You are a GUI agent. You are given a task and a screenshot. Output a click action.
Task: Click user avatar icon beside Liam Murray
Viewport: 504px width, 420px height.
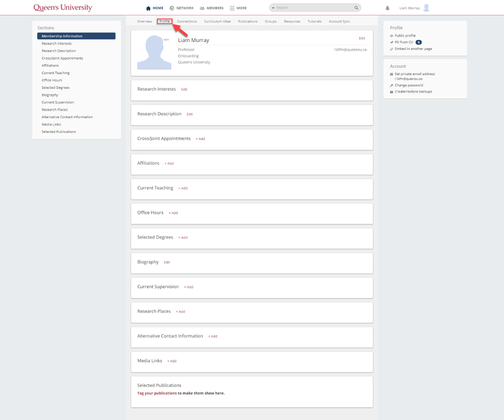[426, 8]
